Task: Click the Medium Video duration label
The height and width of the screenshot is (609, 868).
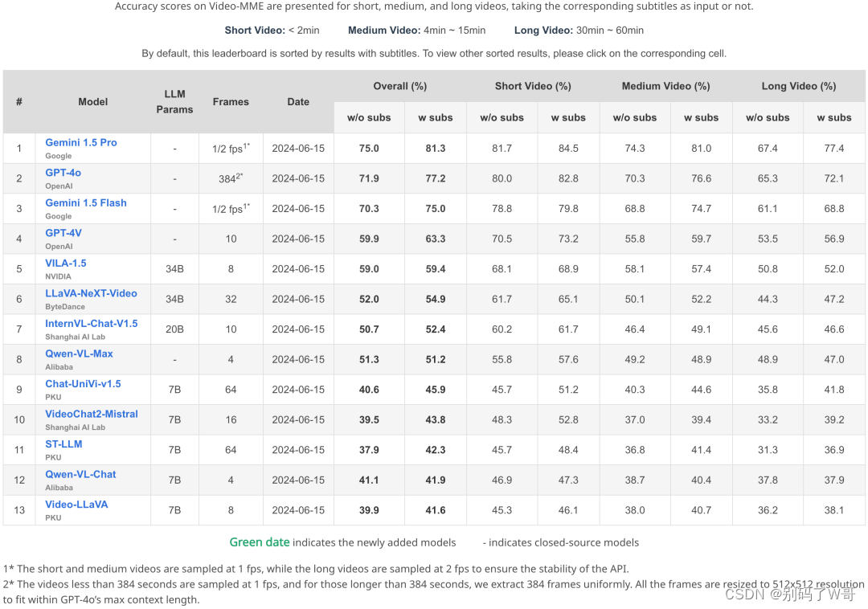Action: click(x=417, y=31)
